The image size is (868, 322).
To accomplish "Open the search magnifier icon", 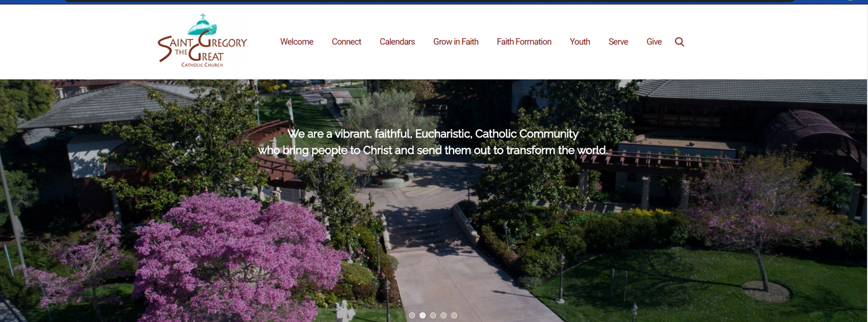I will 679,42.
